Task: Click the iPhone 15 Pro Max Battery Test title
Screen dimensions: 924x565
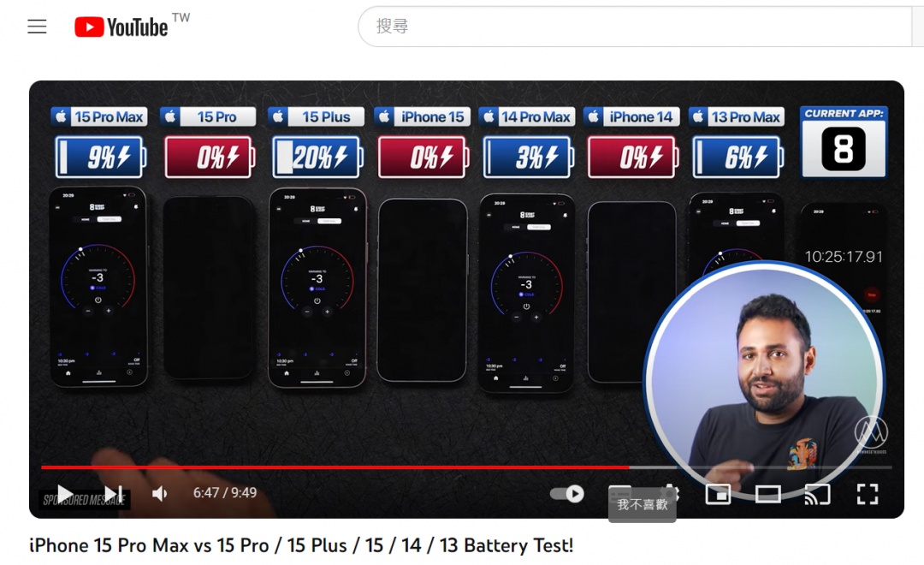Action: (301, 545)
